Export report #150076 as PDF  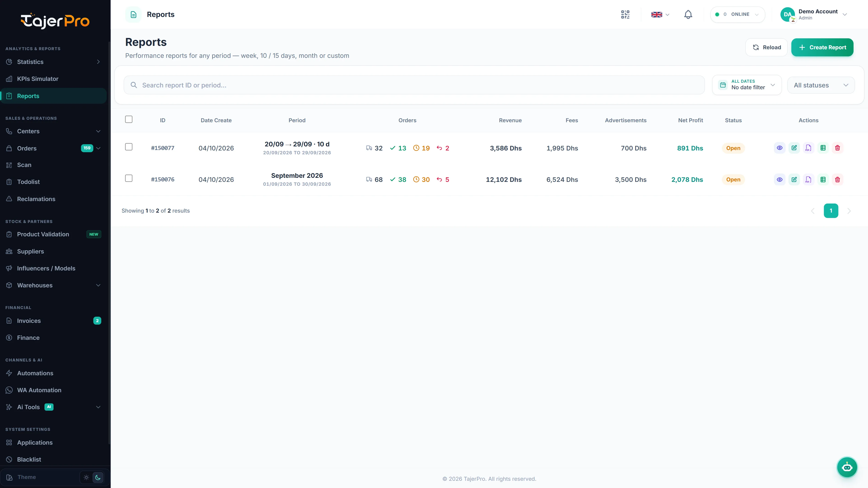coord(808,180)
